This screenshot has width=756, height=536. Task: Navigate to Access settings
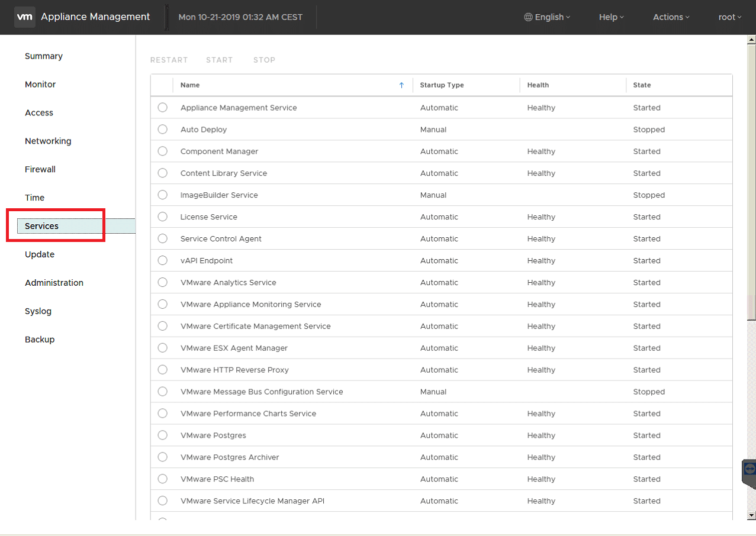coord(39,113)
